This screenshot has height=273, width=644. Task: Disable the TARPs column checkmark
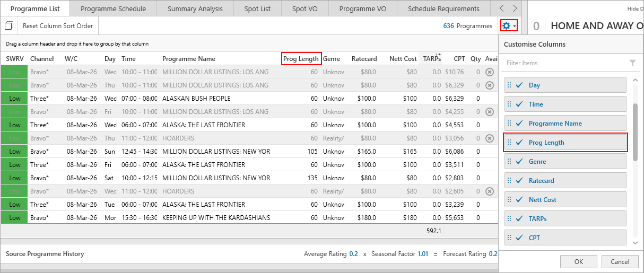click(519, 219)
